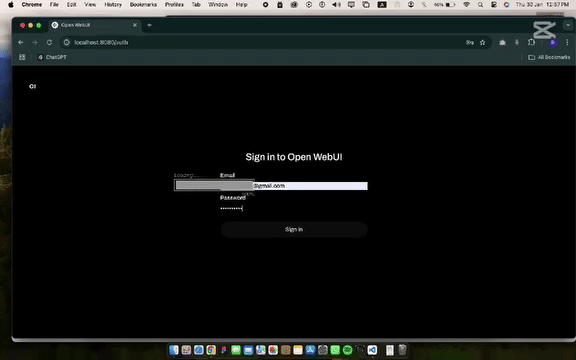Open Visual Studio Code from the dock
The image size is (576, 360).
[x=372, y=350]
